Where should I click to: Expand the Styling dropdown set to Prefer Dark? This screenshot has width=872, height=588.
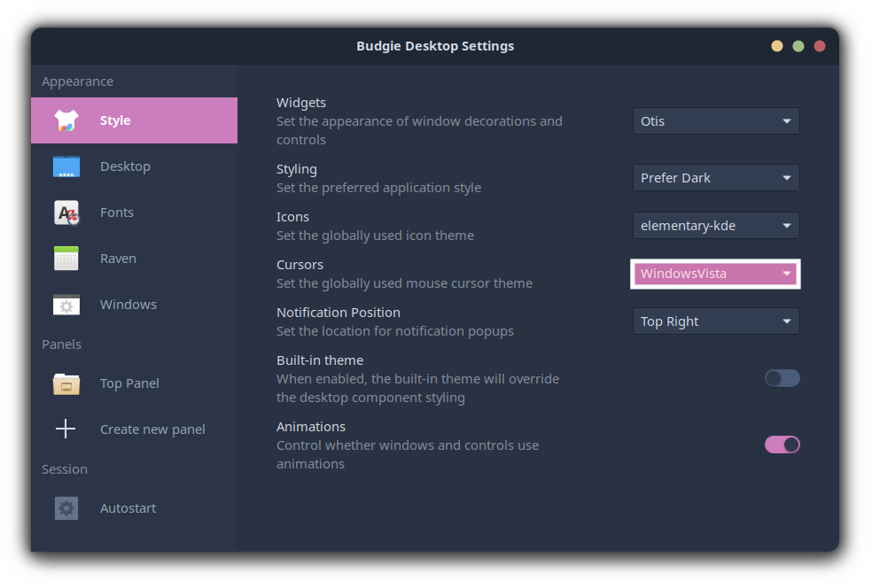click(x=715, y=177)
